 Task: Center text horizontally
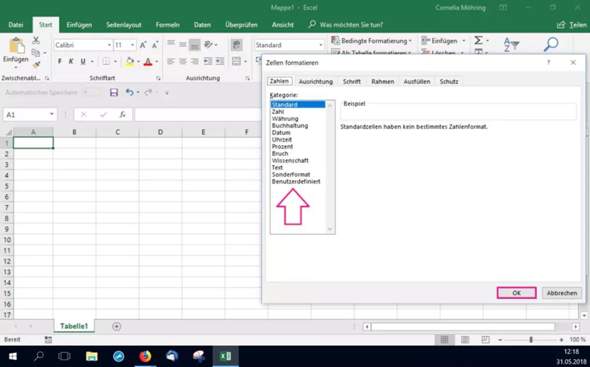(x=183, y=61)
